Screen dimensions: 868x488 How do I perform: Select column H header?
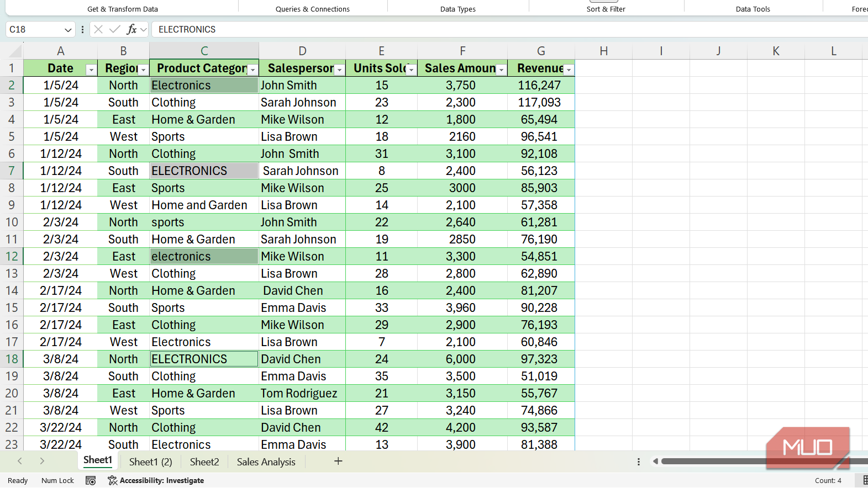tap(604, 51)
